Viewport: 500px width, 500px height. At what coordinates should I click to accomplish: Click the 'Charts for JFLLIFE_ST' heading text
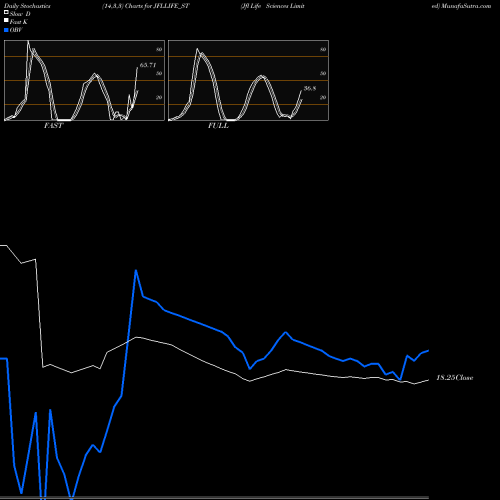coord(157,6)
